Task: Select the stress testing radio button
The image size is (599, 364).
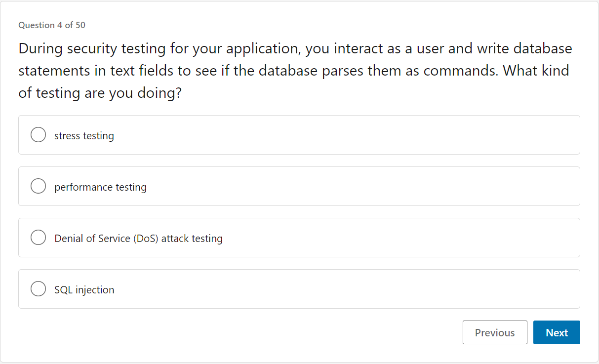Action: coord(38,135)
